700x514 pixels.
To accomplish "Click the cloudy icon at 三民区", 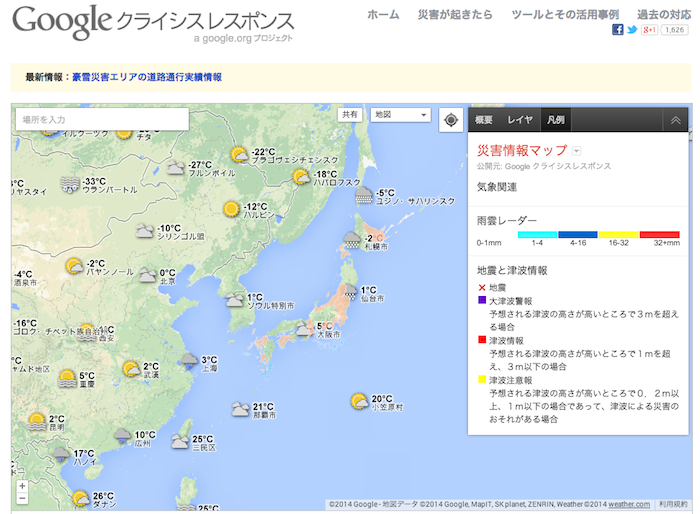I will click(180, 442).
